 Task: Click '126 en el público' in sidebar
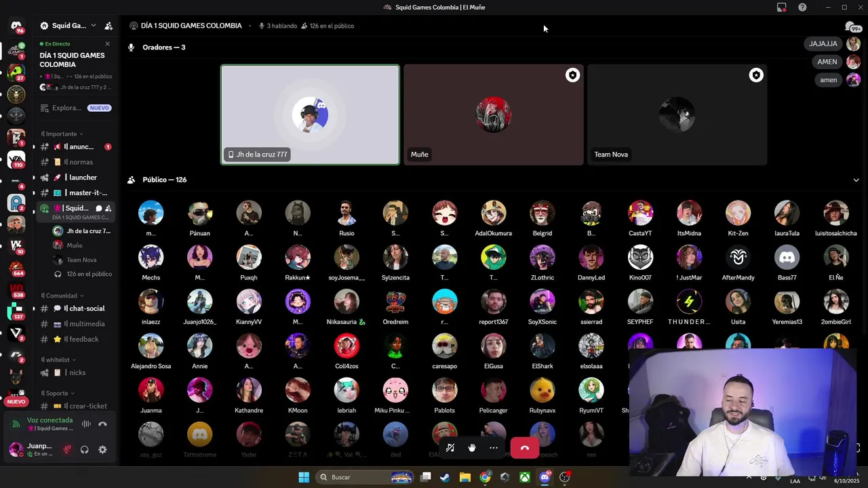[82, 274]
